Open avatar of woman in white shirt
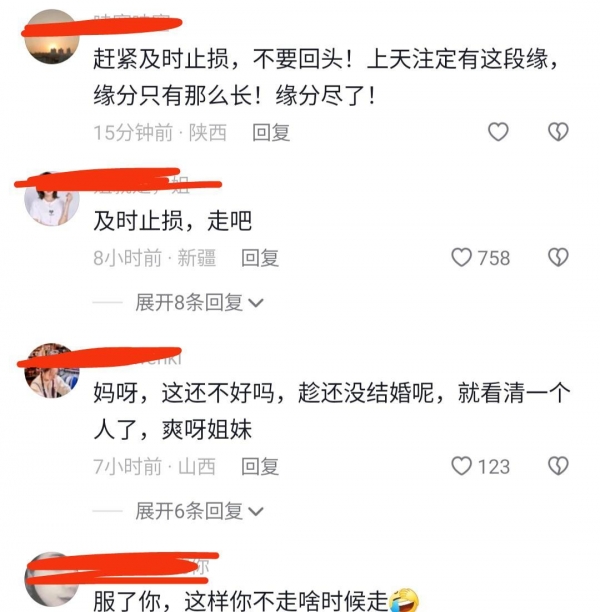Screen dimensions: 600x612 click(x=52, y=199)
